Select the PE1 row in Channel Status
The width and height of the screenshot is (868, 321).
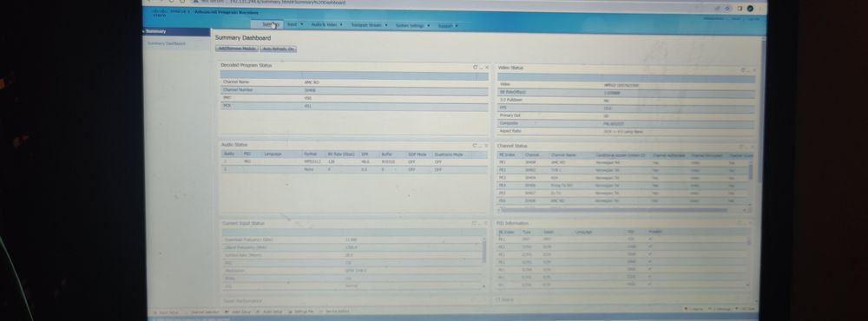pos(622,163)
